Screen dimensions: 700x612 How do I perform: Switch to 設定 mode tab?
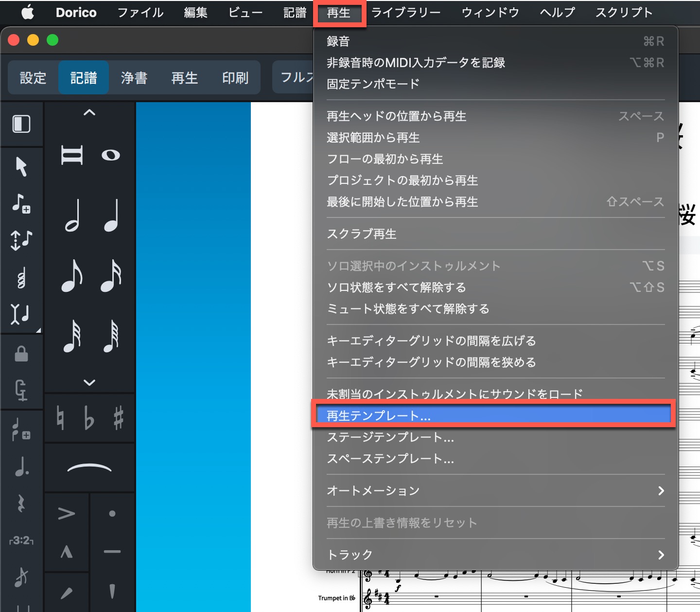33,78
